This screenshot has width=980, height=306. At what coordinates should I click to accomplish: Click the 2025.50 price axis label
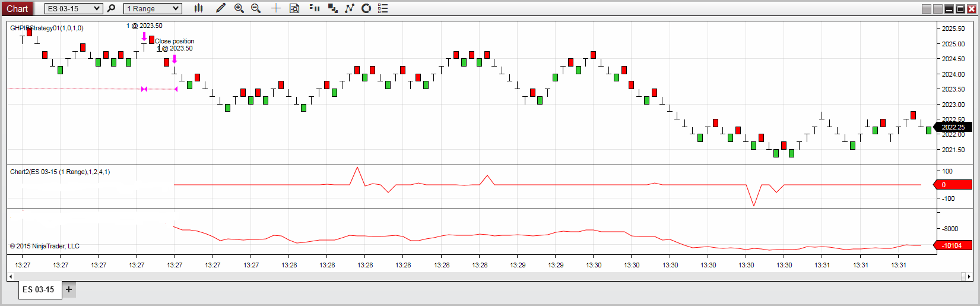point(953,29)
